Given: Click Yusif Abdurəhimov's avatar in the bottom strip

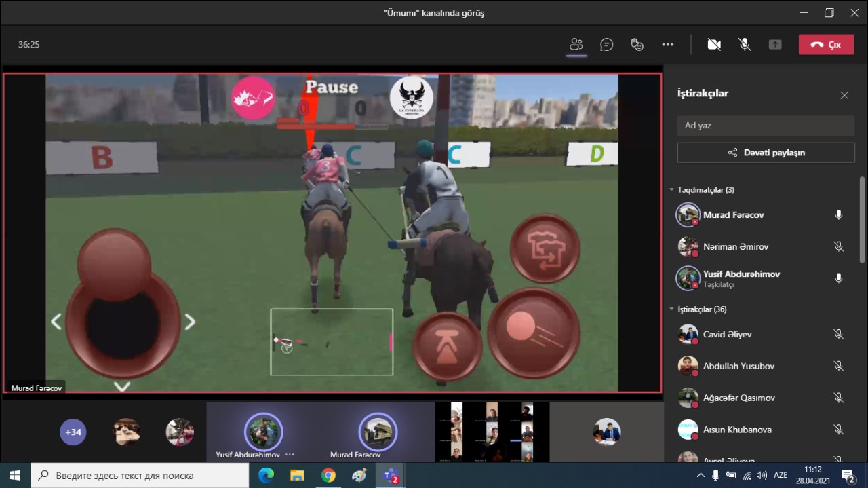Looking at the screenshot, I should [x=263, y=432].
